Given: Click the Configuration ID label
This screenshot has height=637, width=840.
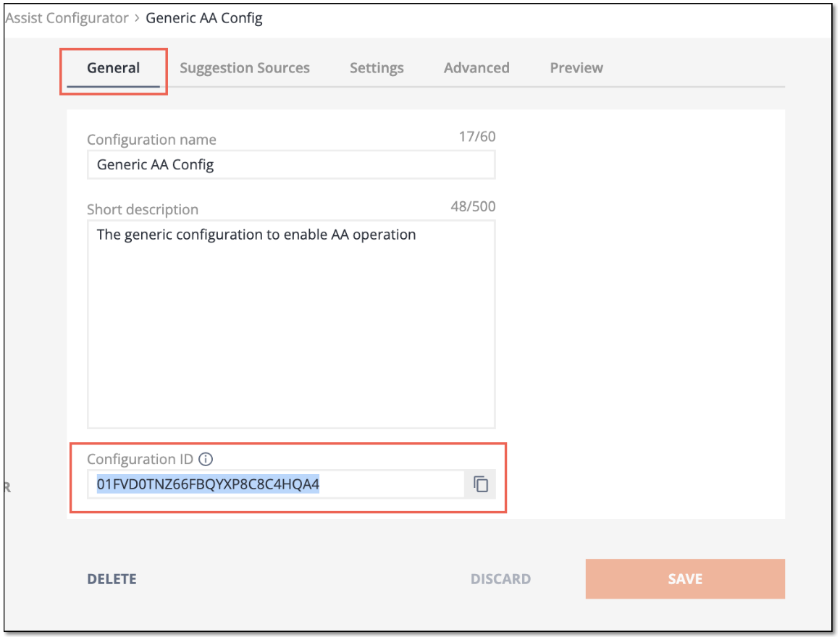Looking at the screenshot, I should click(140, 459).
